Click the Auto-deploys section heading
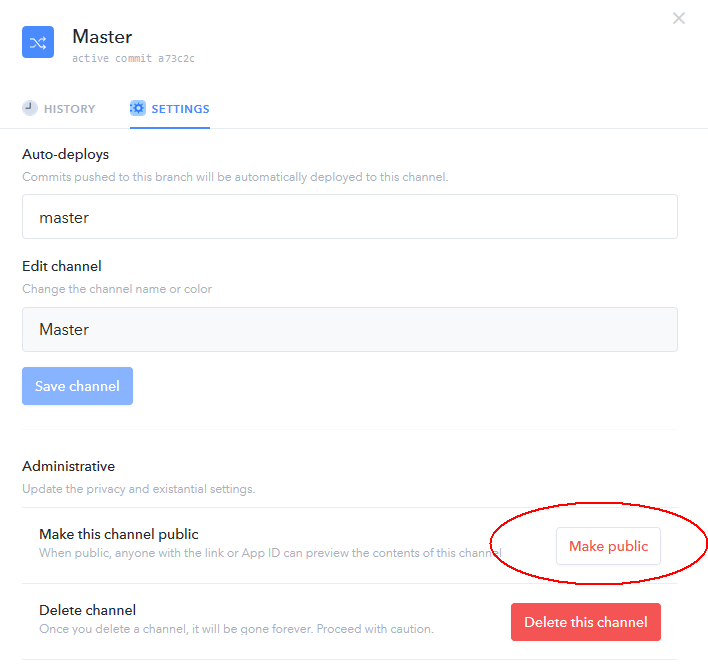 pos(66,154)
